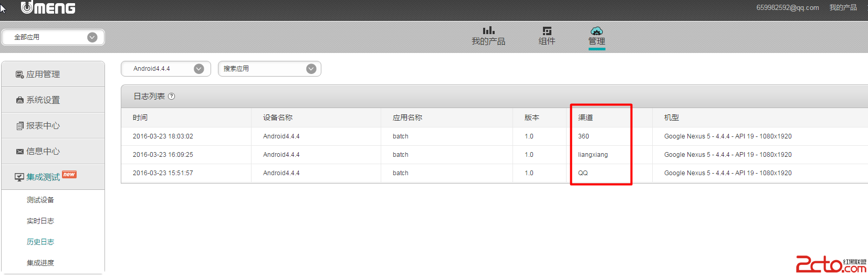Screen dimensions: 868x278
Task: Open 报表中心 in the sidebar
Action: click(53, 126)
